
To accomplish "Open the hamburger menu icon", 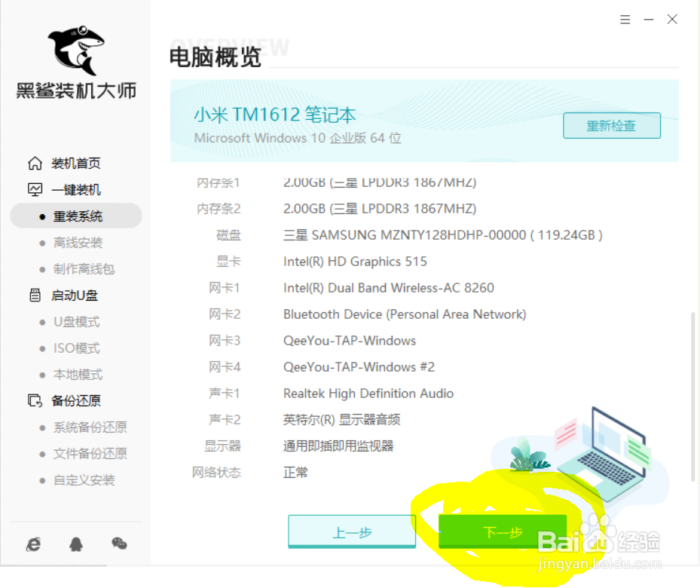I will [x=625, y=19].
